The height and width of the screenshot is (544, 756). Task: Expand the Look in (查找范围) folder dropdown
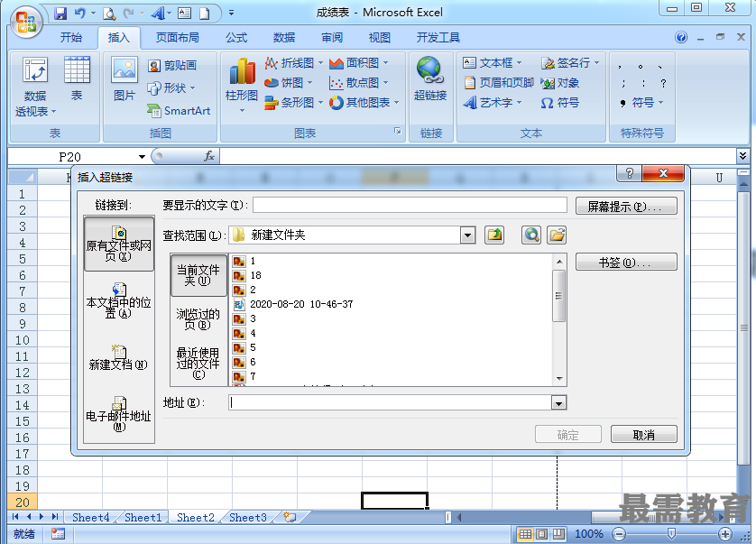467,235
